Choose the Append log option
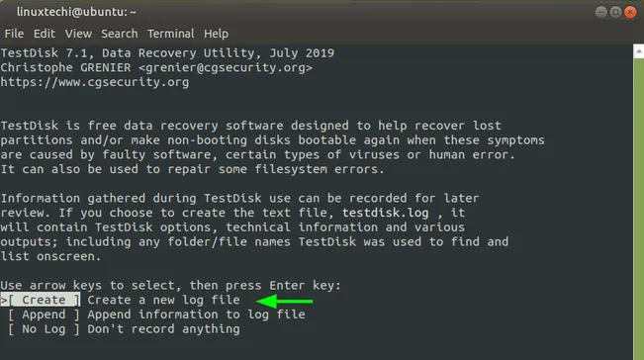This screenshot has height=360, width=644. (x=44, y=315)
